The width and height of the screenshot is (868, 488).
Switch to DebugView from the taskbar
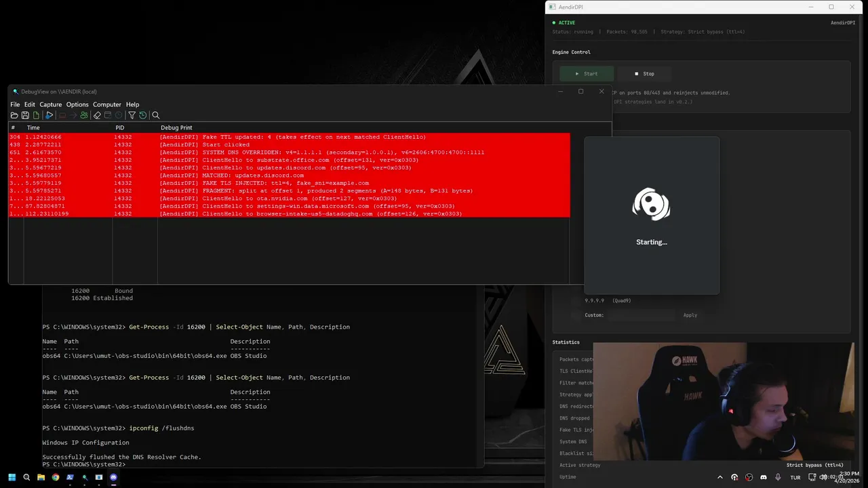coord(85,477)
